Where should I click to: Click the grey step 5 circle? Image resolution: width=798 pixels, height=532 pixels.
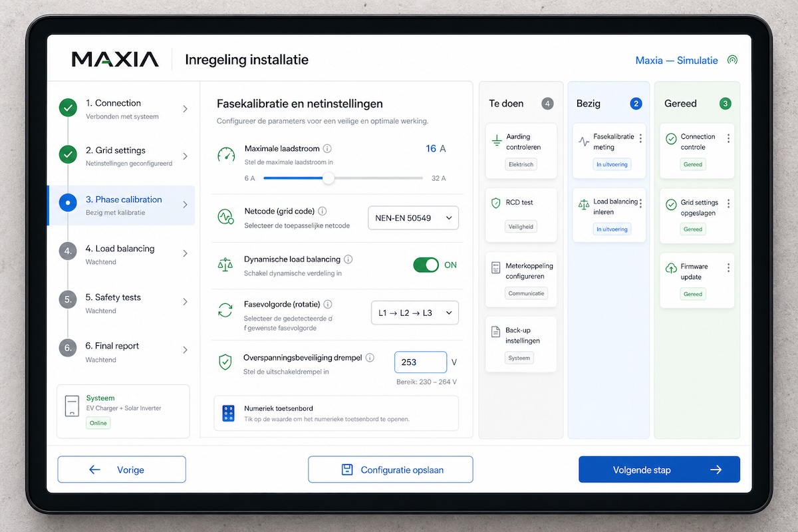pos(67,299)
